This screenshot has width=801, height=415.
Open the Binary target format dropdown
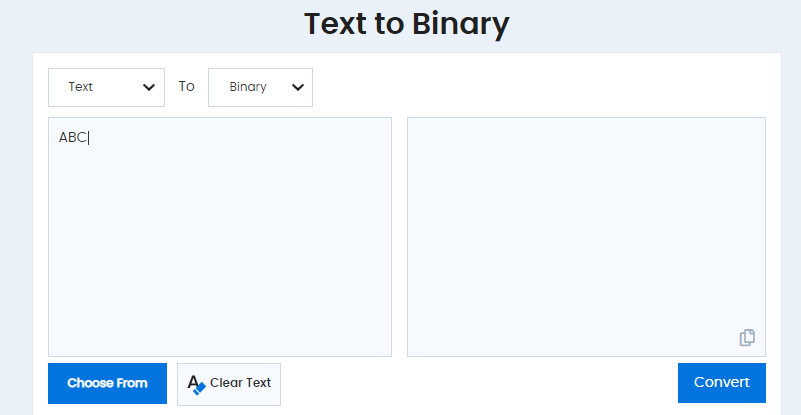point(261,87)
